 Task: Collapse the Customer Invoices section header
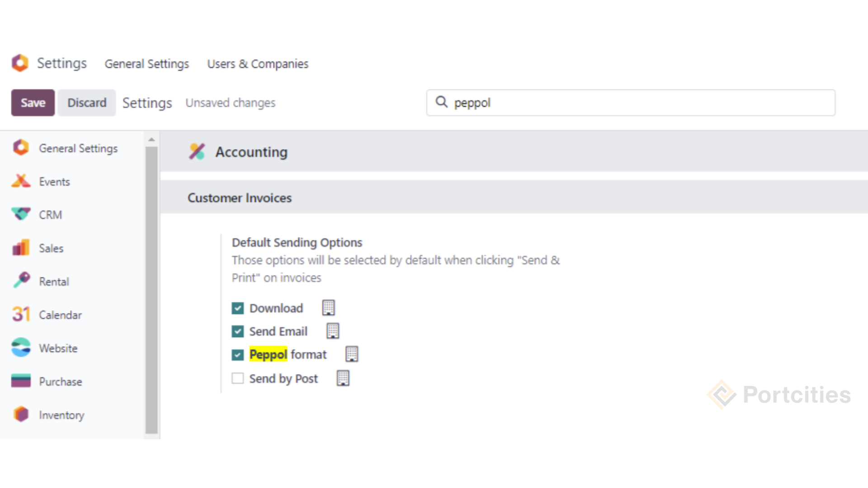click(239, 197)
